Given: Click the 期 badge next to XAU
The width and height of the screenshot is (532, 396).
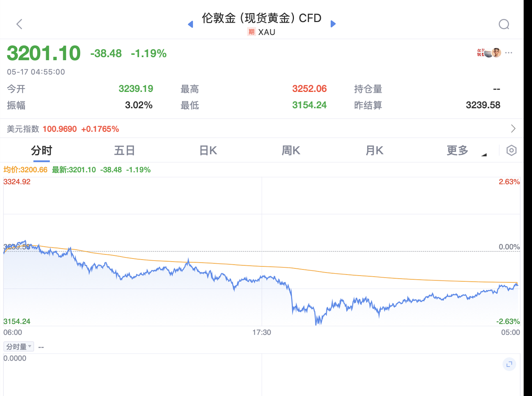Looking at the screenshot, I should point(251,32).
